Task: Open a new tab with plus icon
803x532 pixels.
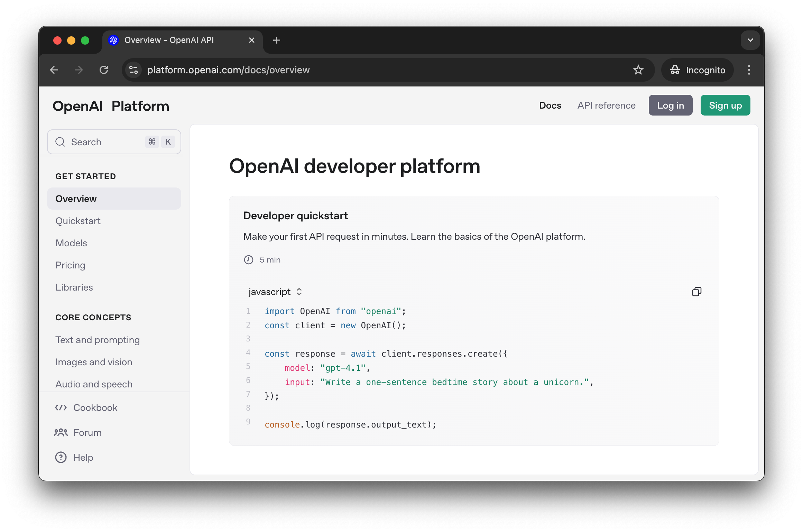Action: point(276,40)
